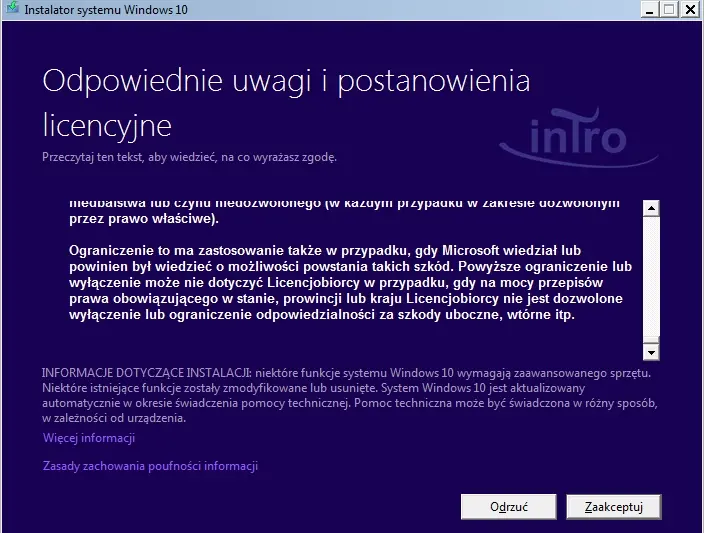The height and width of the screenshot is (533, 704).
Task: Click the Odrzuć button
Action: click(x=509, y=507)
